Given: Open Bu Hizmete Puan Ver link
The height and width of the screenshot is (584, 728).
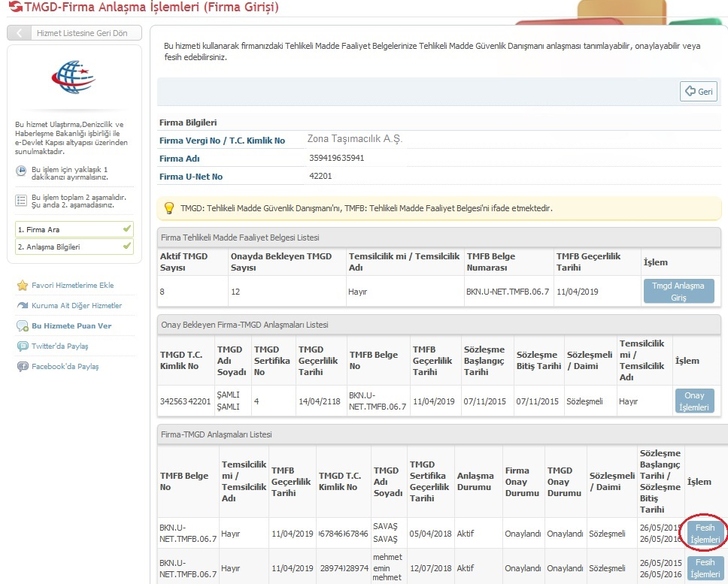Looking at the screenshot, I should click(x=71, y=326).
